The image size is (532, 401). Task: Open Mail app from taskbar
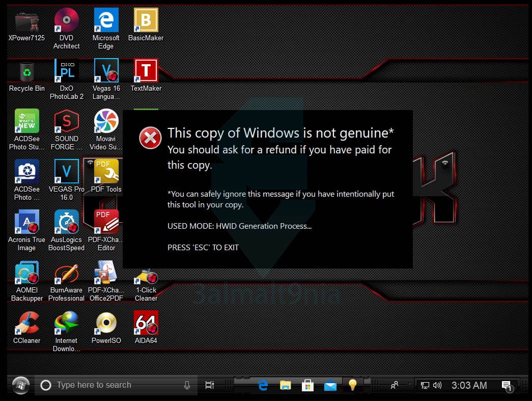330,386
